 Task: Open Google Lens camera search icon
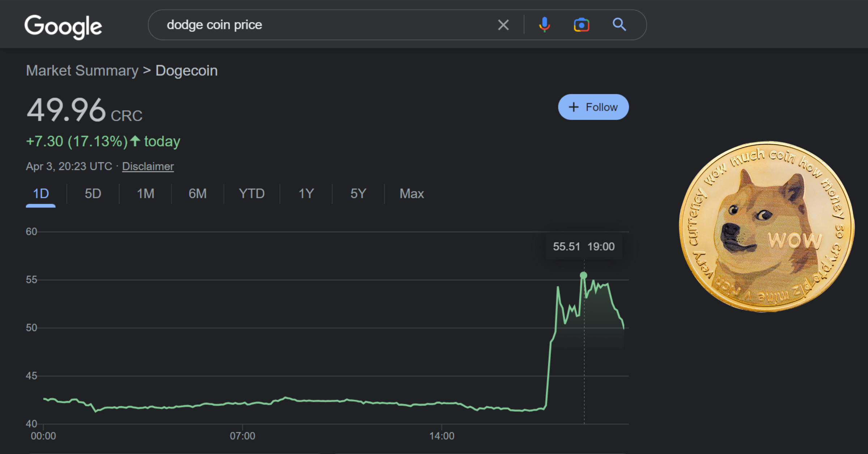pos(582,25)
